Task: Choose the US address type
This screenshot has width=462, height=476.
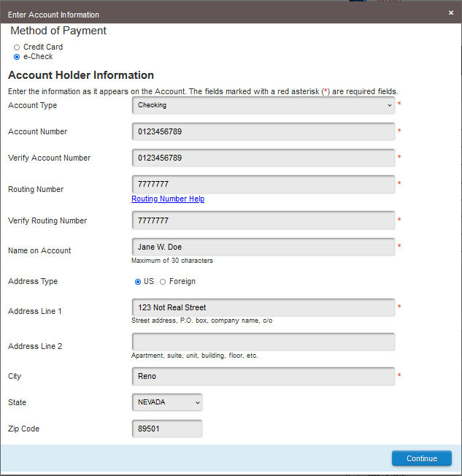Action: [x=138, y=282]
